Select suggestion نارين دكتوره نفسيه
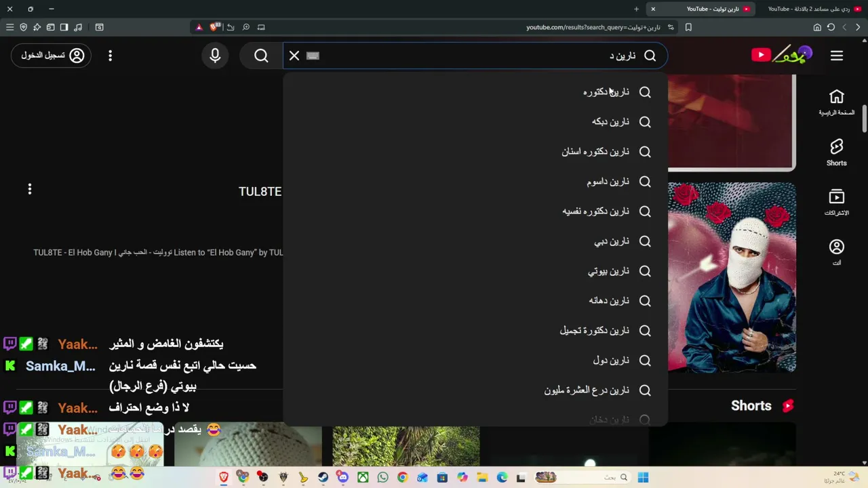The height and width of the screenshot is (488, 868). click(475, 211)
